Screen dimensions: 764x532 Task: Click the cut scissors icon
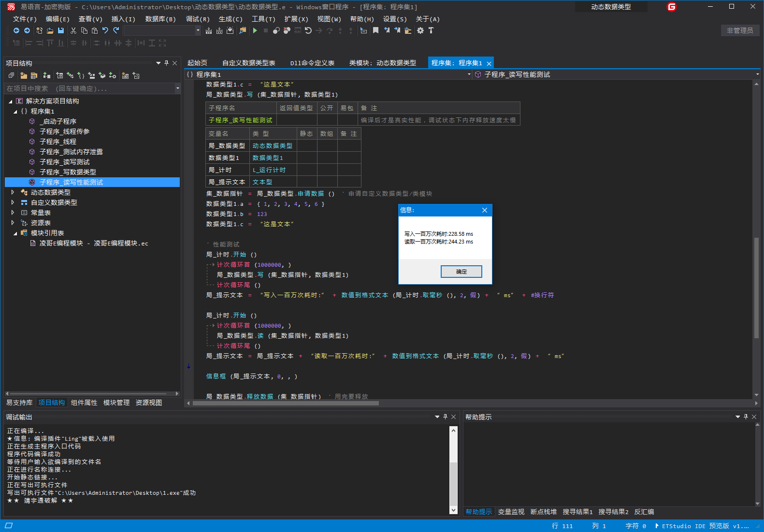pos(73,30)
